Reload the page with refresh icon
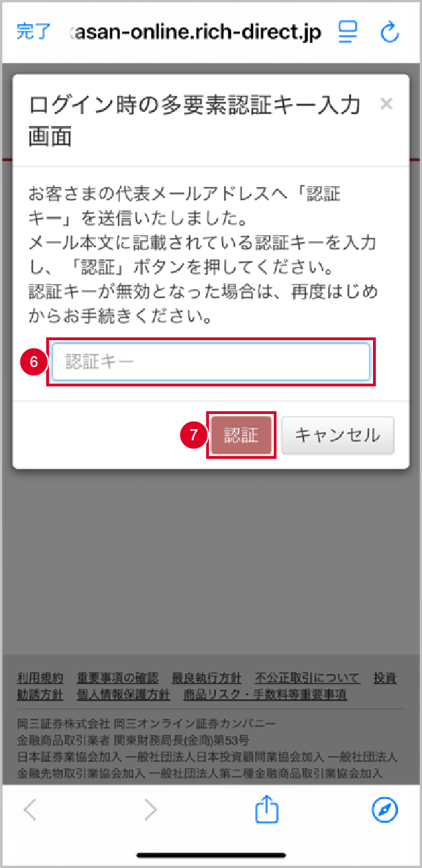This screenshot has height=868, width=422. point(390,32)
